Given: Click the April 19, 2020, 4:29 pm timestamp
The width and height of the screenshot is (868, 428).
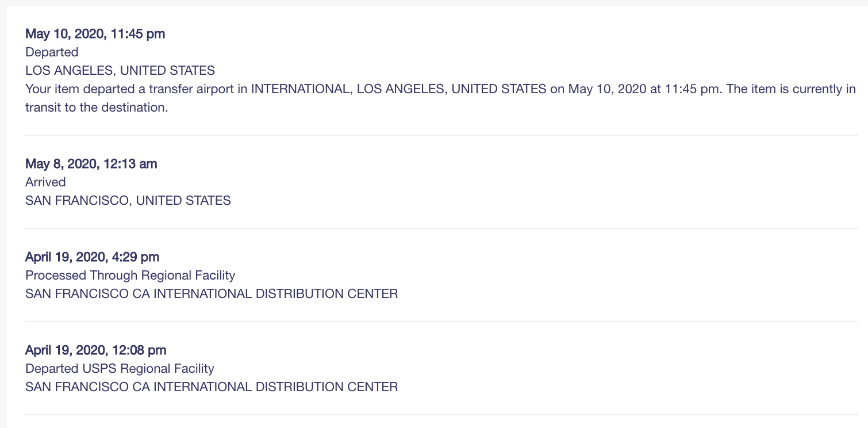Looking at the screenshot, I should point(93,257).
